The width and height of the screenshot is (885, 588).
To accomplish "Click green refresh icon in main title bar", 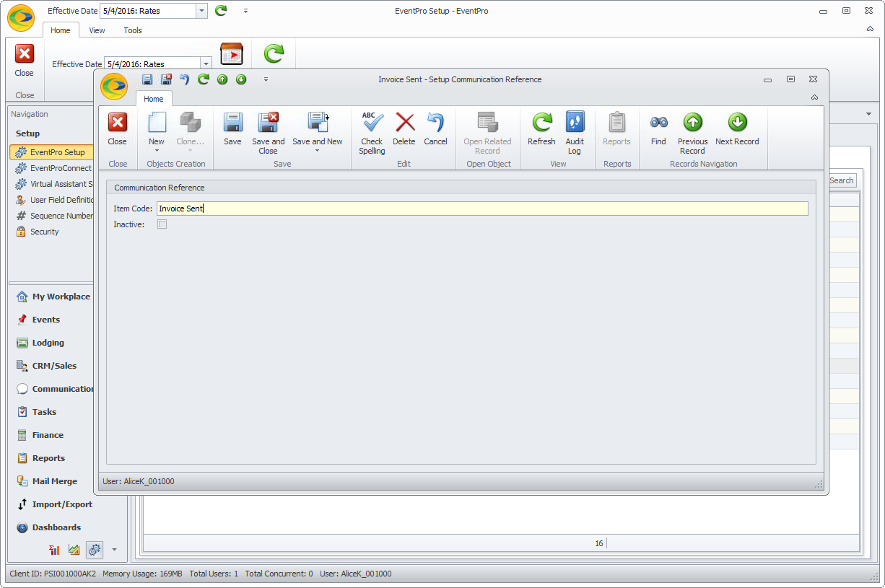I will pos(221,11).
